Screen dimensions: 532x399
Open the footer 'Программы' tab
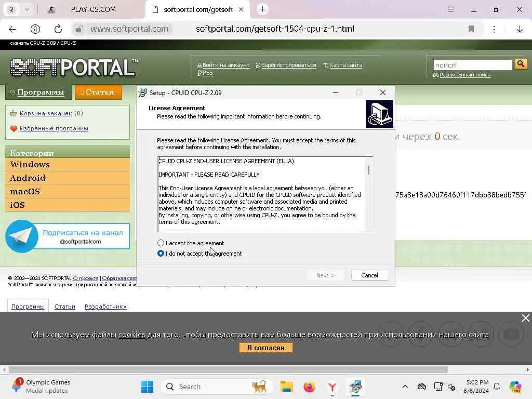point(28,307)
